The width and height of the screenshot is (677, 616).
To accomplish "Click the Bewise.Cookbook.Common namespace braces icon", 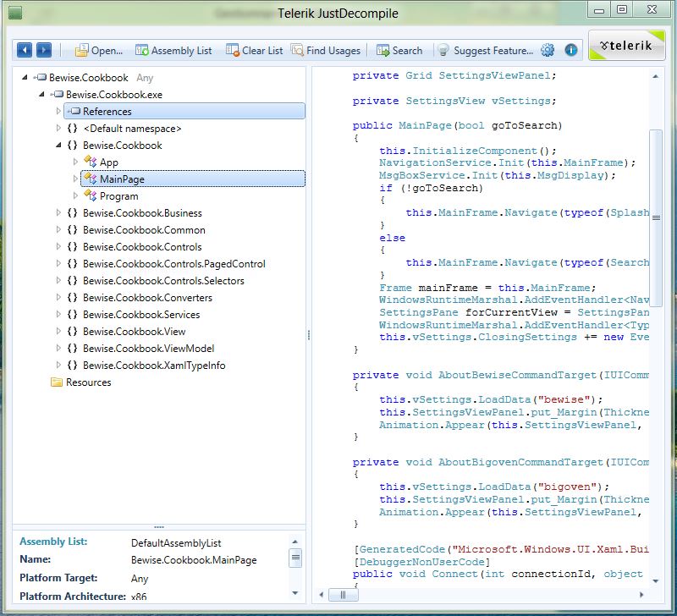I will 73,229.
